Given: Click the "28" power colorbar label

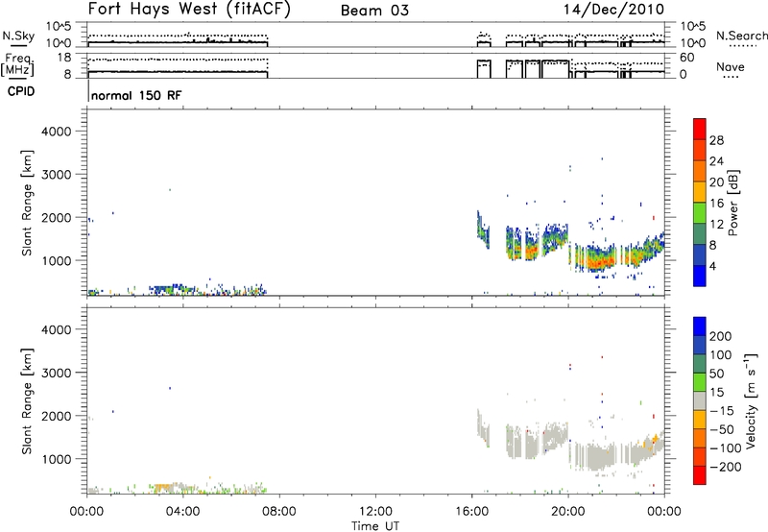Looking at the screenshot, I should click(716, 140).
